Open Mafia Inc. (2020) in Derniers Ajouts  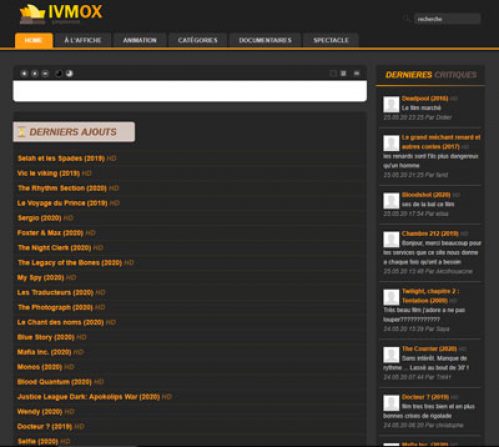44,352
